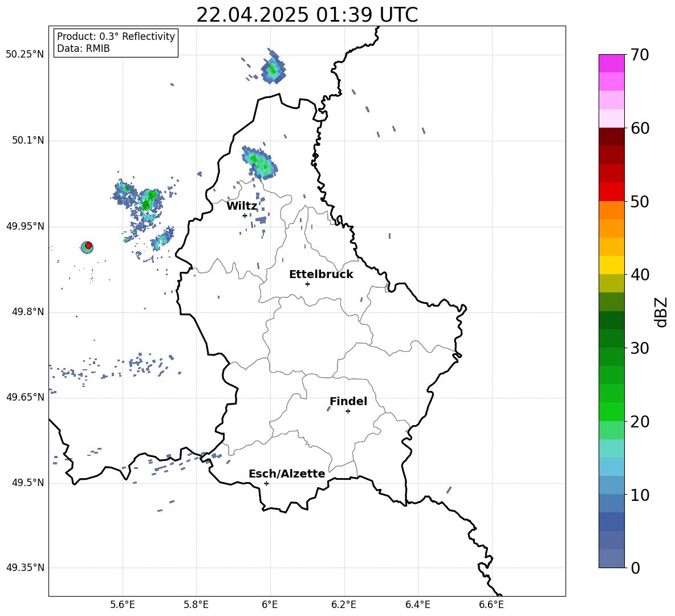Click the 0 tick on colorbar
The image size is (675, 616).
coord(635,568)
